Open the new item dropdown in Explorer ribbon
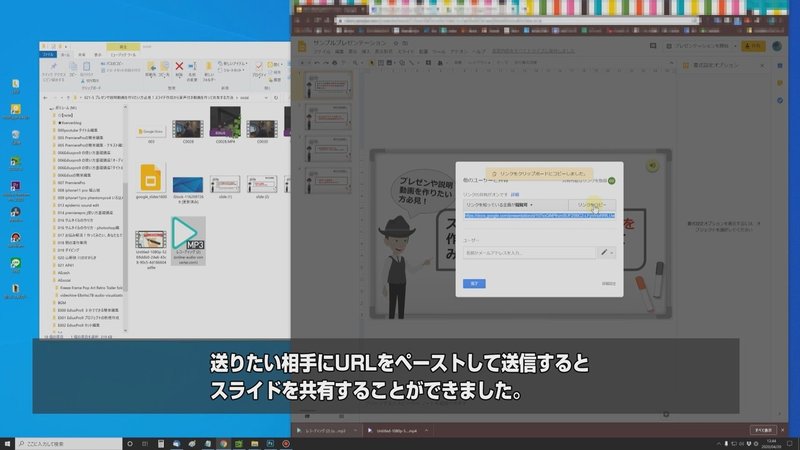The width and height of the screenshot is (800, 450). 233,64
